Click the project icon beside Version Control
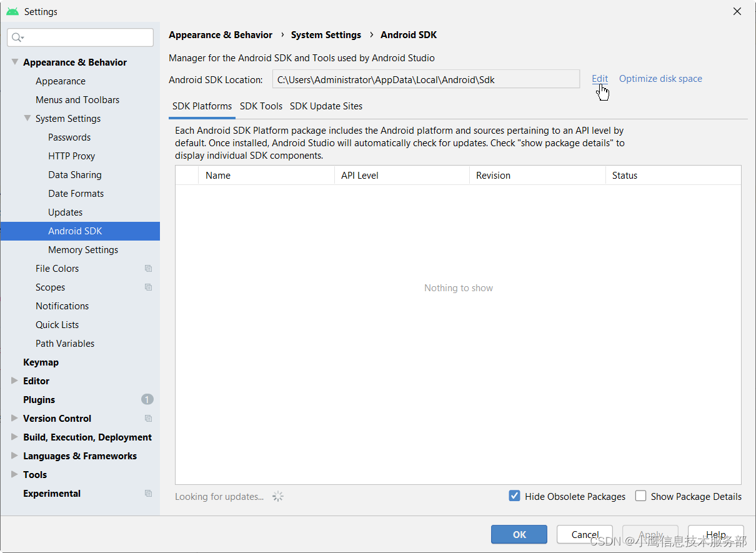Screen dimensions: 756x553 [148, 419]
